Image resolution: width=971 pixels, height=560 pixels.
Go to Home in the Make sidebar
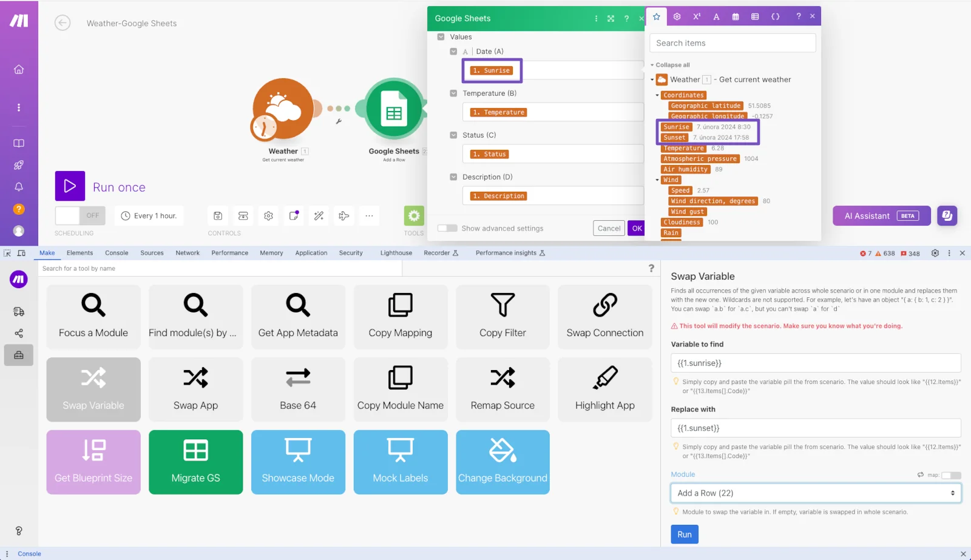[19, 69]
